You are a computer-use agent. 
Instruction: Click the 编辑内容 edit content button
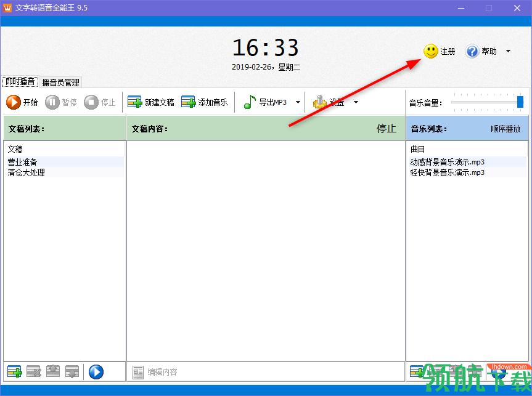pos(155,372)
